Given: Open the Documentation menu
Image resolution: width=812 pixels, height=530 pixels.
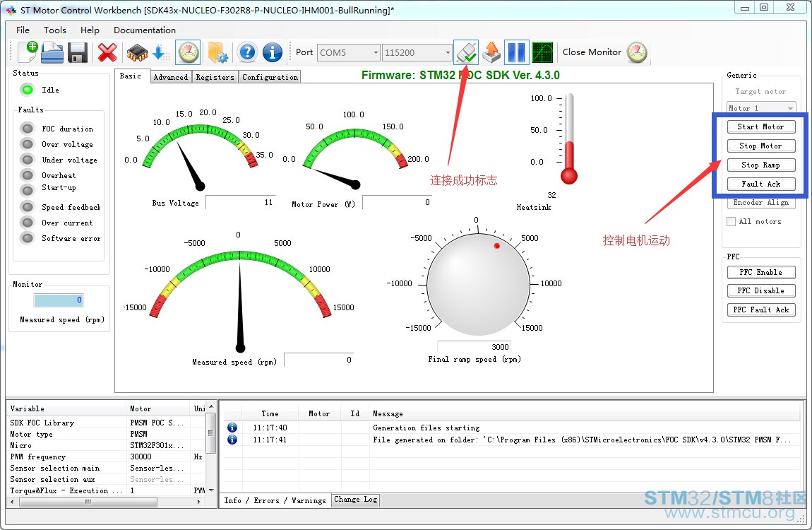Looking at the screenshot, I should coord(145,30).
